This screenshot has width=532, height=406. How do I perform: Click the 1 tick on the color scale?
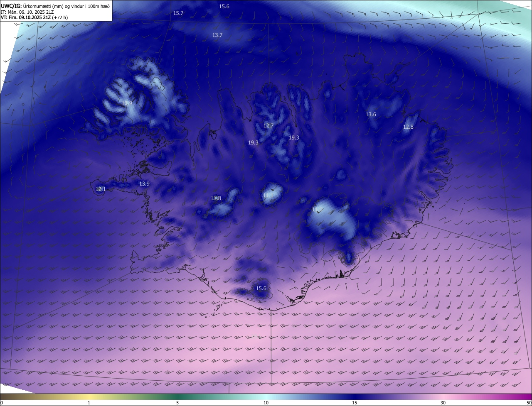[x=89, y=403]
